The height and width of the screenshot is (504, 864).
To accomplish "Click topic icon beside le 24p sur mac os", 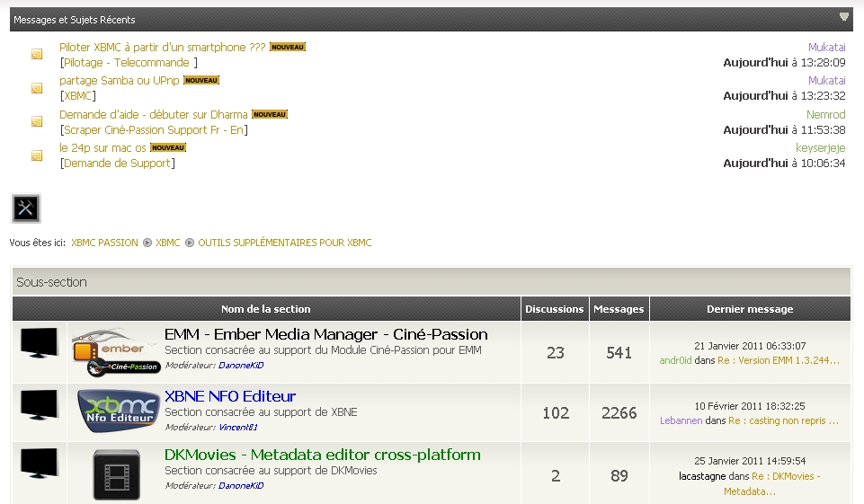I will [x=37, y=155].
